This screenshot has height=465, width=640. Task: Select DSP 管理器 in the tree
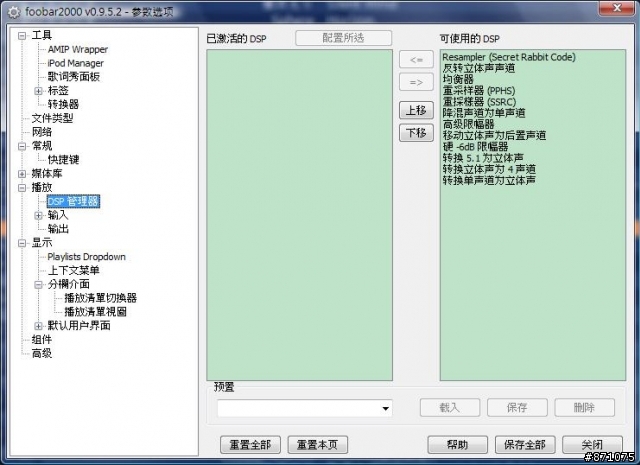click(x=73, y=201)
